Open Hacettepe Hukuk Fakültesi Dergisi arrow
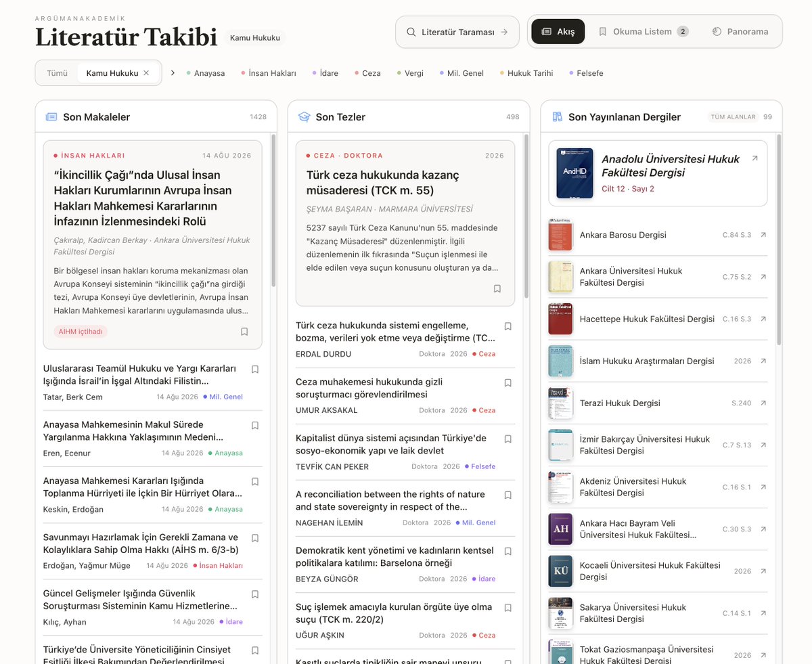This screenshot has width=812, height=664. point(763,319)
